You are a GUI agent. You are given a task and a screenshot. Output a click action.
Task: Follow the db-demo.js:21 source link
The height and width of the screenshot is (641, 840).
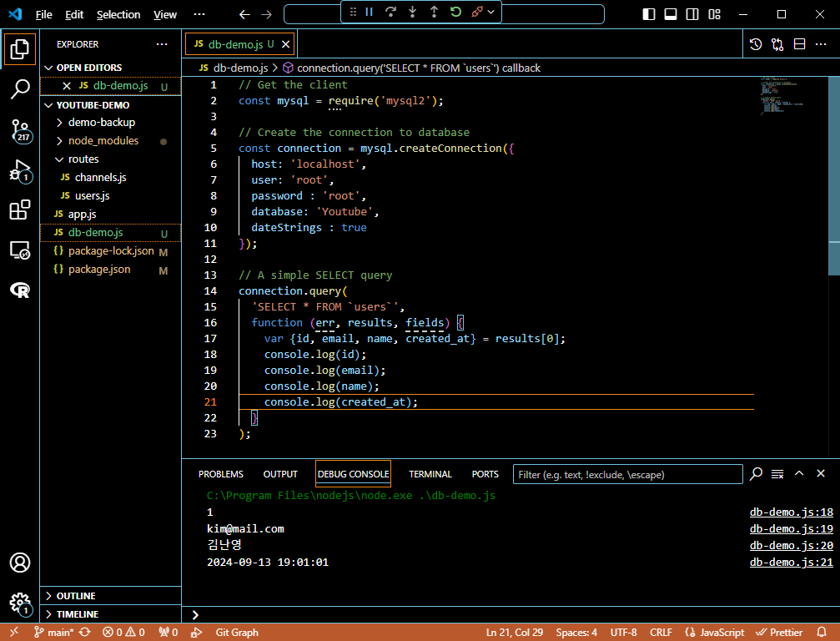(792, 563)
